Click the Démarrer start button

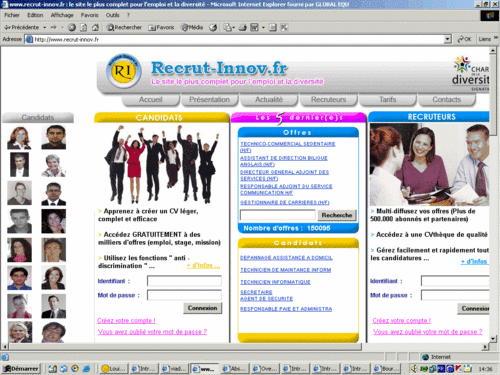(x=21, y=369)
